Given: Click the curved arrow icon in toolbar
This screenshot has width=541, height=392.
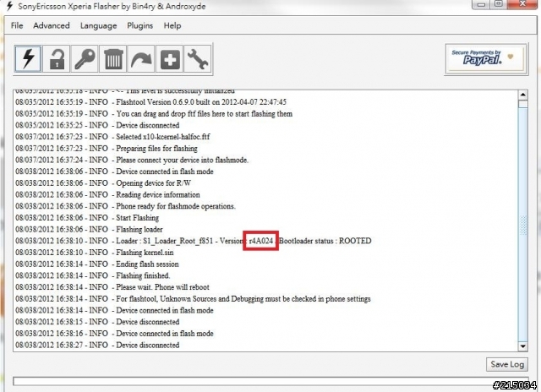Looking at the screenshot, I should click(141, 58).
